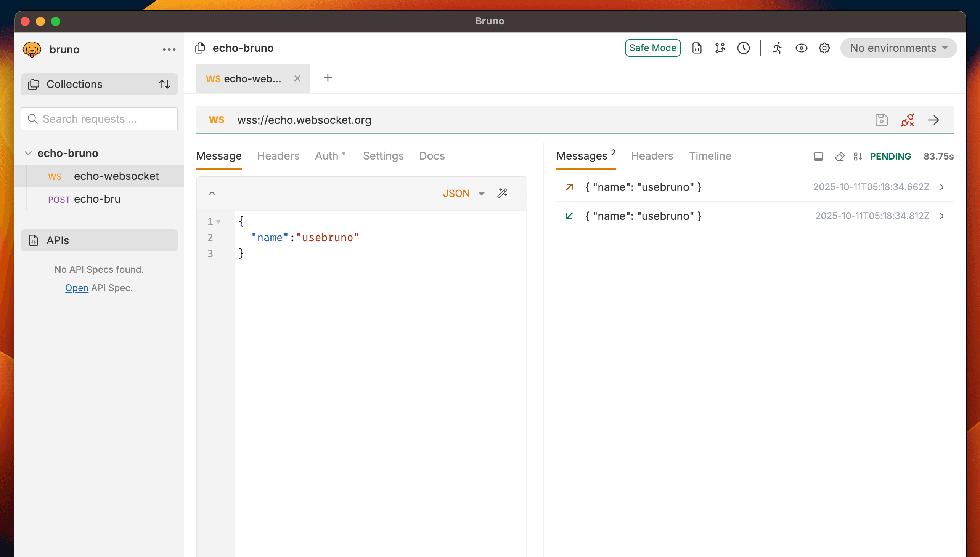Open the collection runner icon

778,48
